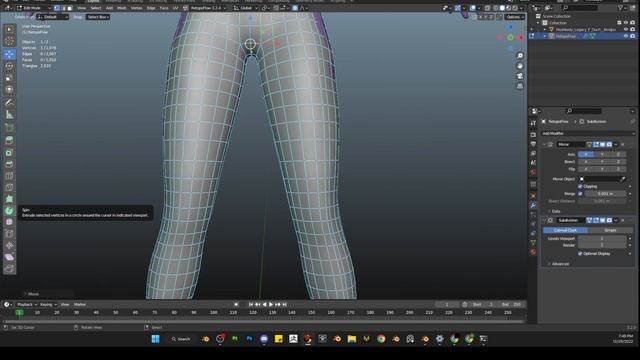Select the Spin tool
This screenshot has height=360, width=640.
(9, 211)
